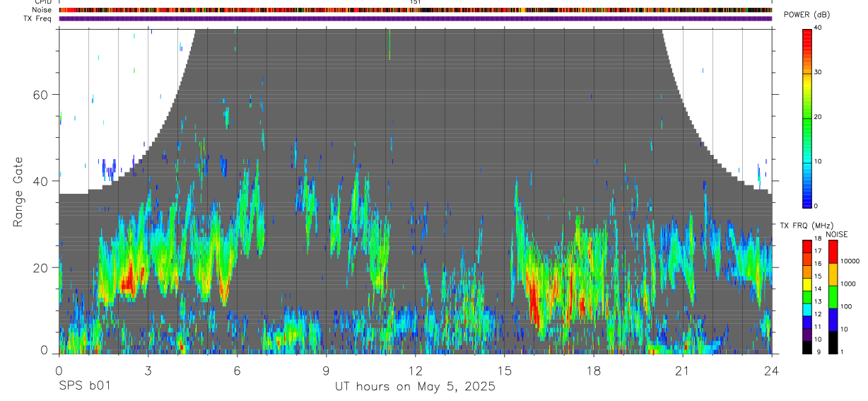Viewport: 868px width, 401px height.
Task: Click the 40 tick on POWER colorbar
Action: coord(819,28)
